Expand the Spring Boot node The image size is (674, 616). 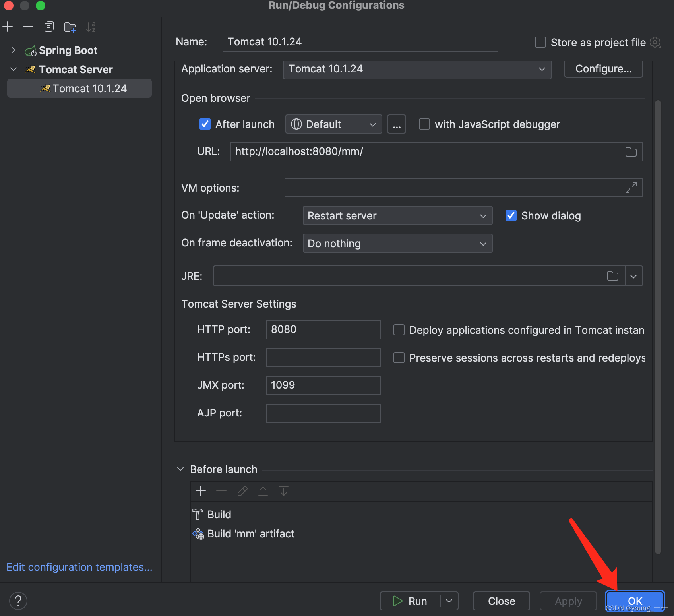point(13,50)
